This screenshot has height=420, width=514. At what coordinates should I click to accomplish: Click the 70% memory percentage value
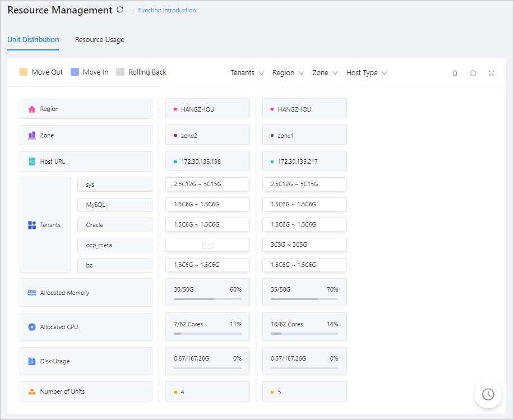(x=332, y=289)
